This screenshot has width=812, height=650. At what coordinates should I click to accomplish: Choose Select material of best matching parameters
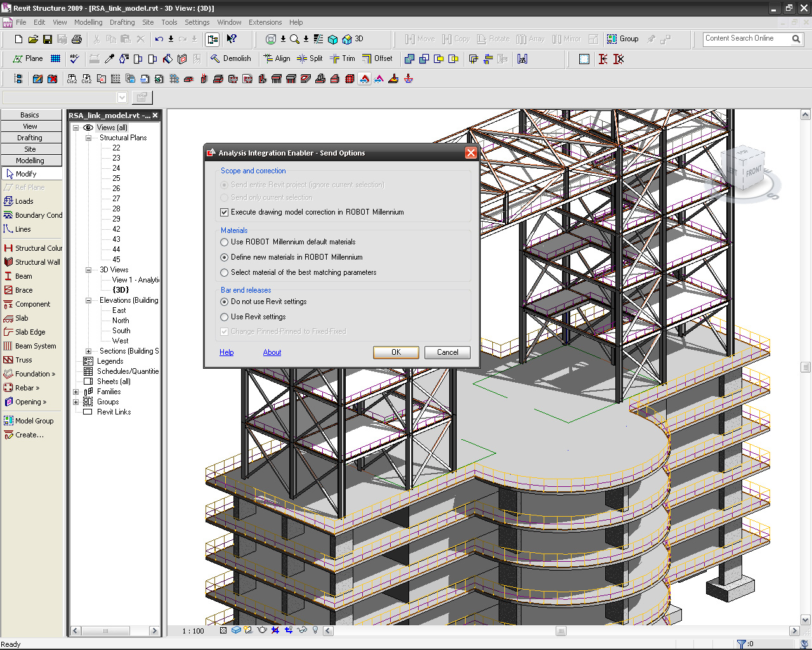(225, 273)
